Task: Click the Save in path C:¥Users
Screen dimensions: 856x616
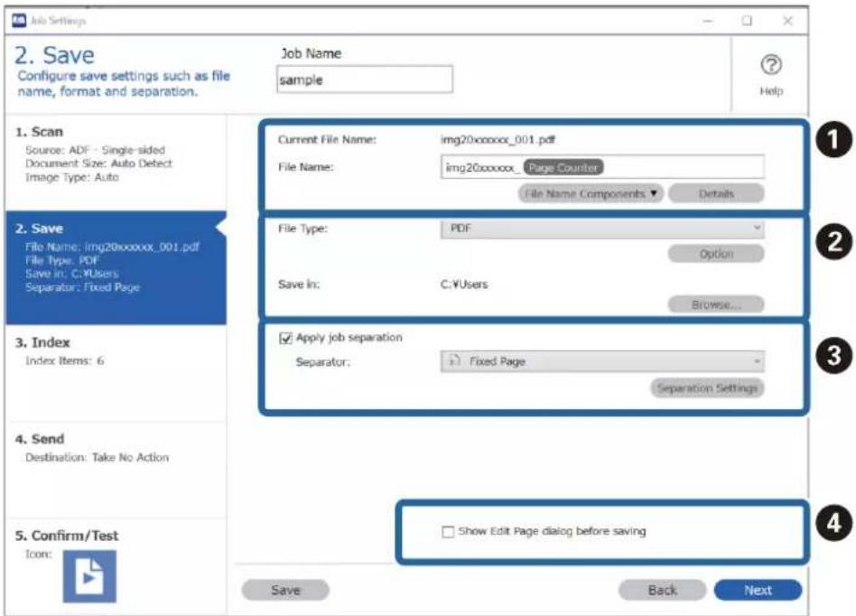Action: (x=464, y=284)
